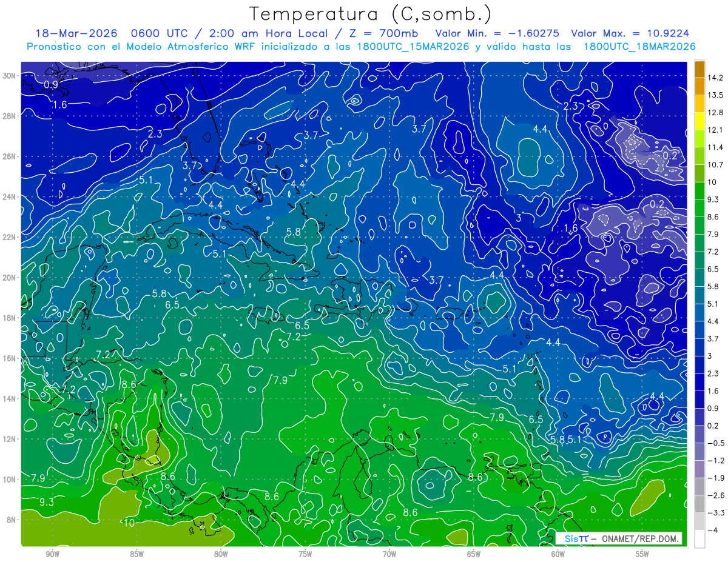728x562 pixels.
Task: Click the "Valor Max. = 10.9224" readout
Action: click(630, 33)
